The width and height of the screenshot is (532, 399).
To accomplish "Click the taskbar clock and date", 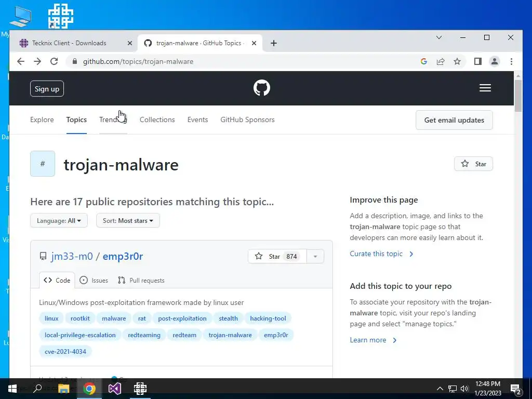I will coord(487,389).
